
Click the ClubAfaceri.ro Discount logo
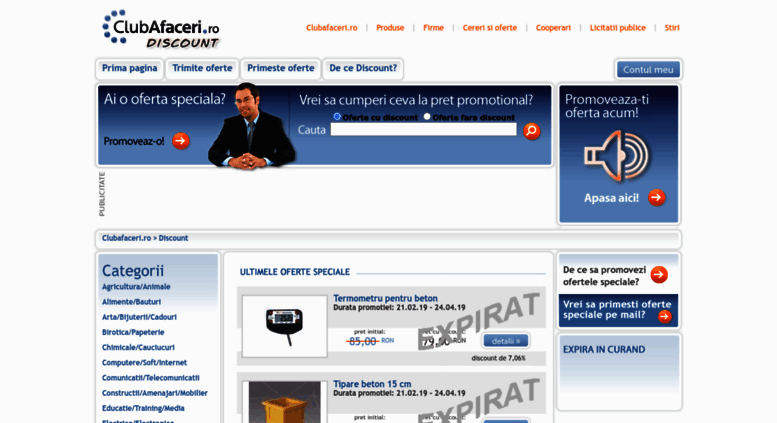(161, 29)
